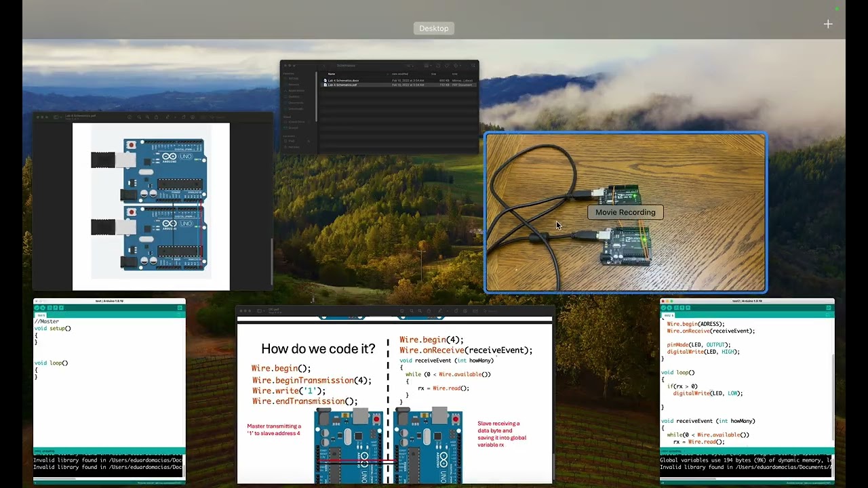The height and width of the screenshot is (488, 868).
Task: Select the test2 sketch tab
Action: click(x=669, y=315)
